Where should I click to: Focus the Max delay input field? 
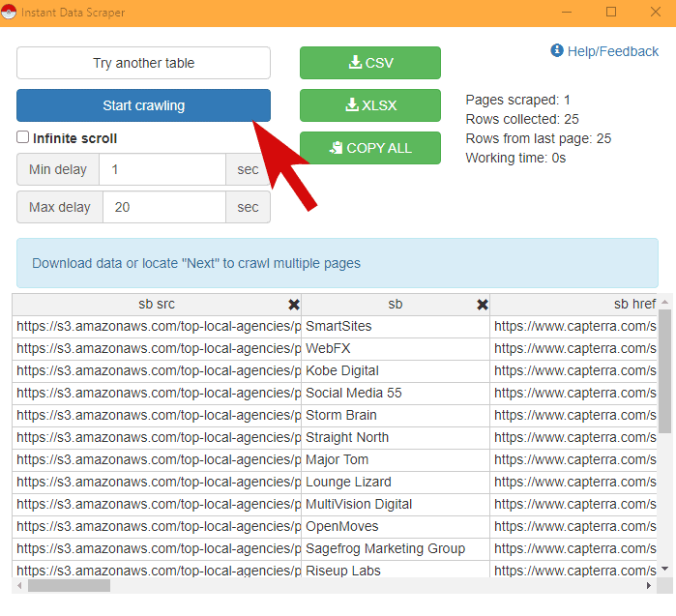point(164,207)
